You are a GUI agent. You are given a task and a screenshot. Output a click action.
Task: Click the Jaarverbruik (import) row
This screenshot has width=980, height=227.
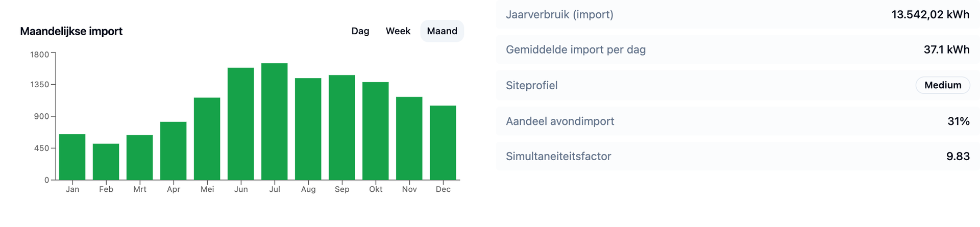click(x=737, y=14)
